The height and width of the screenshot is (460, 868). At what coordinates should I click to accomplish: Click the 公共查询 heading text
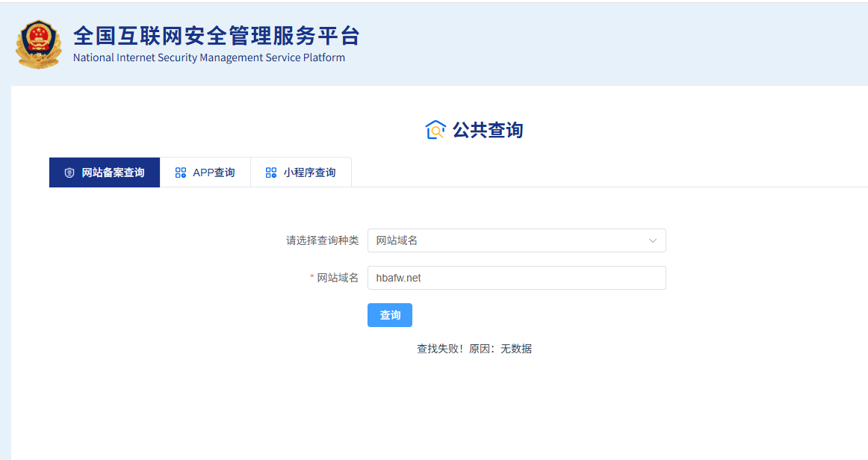[487, 130]
